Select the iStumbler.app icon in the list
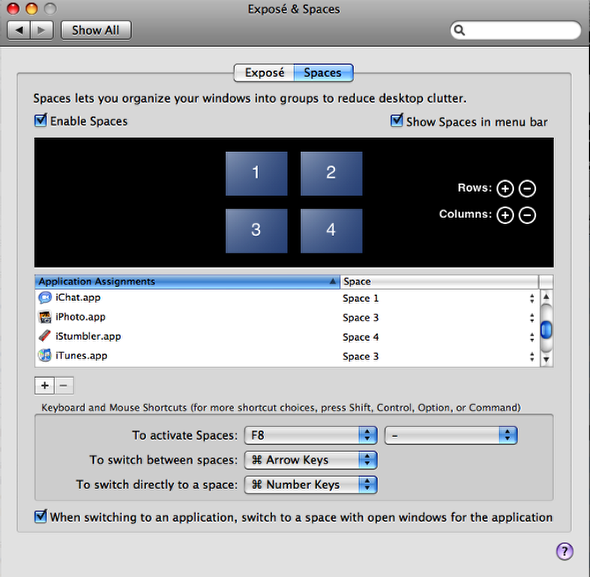590x577 pixels. pos(45,336)
